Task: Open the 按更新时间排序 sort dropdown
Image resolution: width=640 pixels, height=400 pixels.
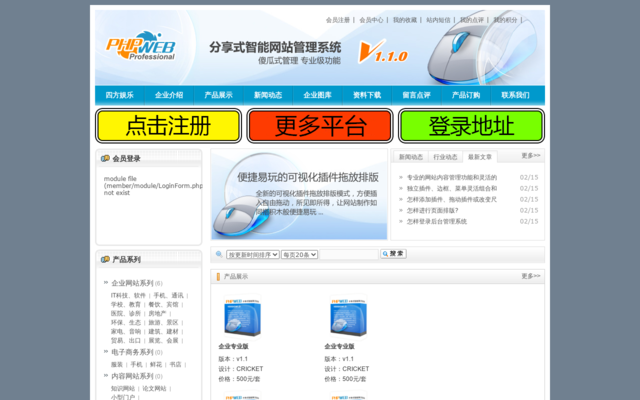Action: pyautogui.click(x=253, y=255)
